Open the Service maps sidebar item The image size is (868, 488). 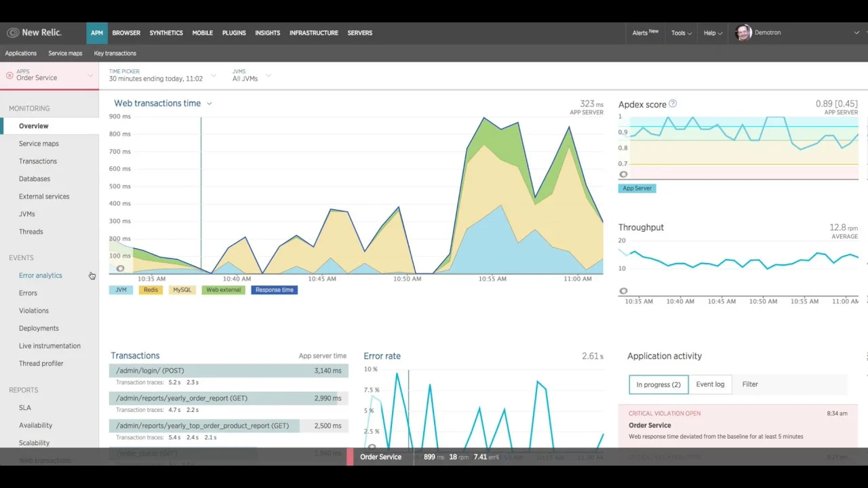pos(39,143)
